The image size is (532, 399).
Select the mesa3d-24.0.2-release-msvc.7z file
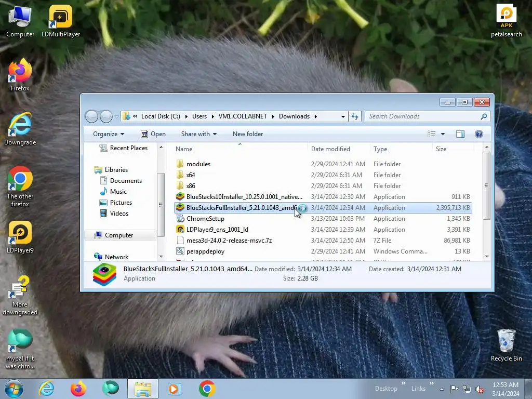pos(224,241)
